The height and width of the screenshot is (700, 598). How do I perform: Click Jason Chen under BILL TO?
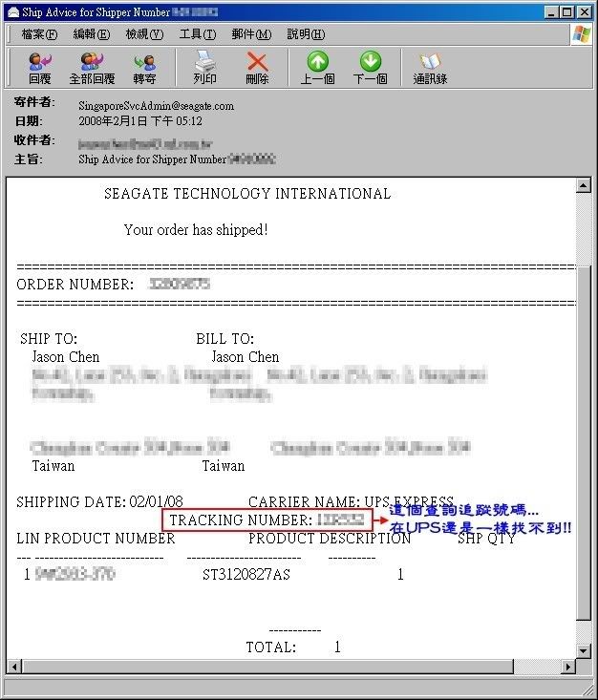coord(246,357)
